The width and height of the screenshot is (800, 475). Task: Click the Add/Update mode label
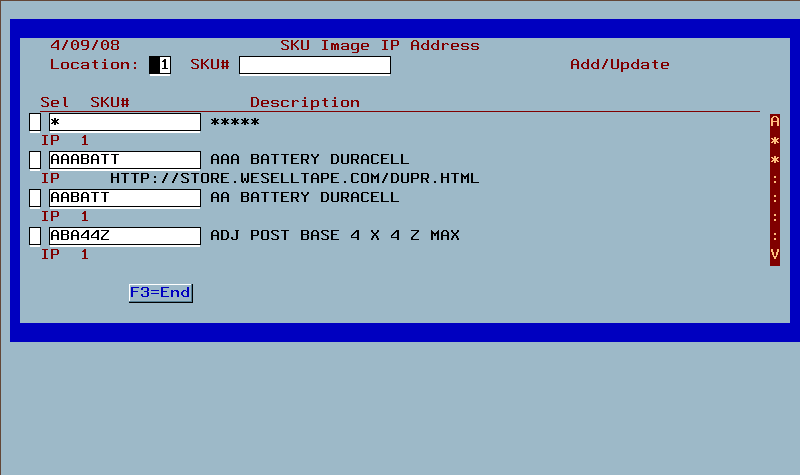[619, 65]
